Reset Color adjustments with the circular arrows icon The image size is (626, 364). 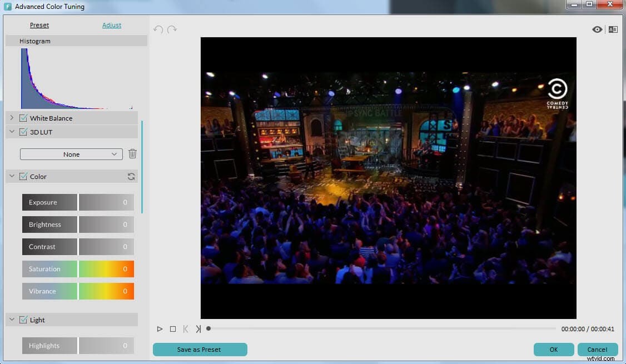[131, 176]
